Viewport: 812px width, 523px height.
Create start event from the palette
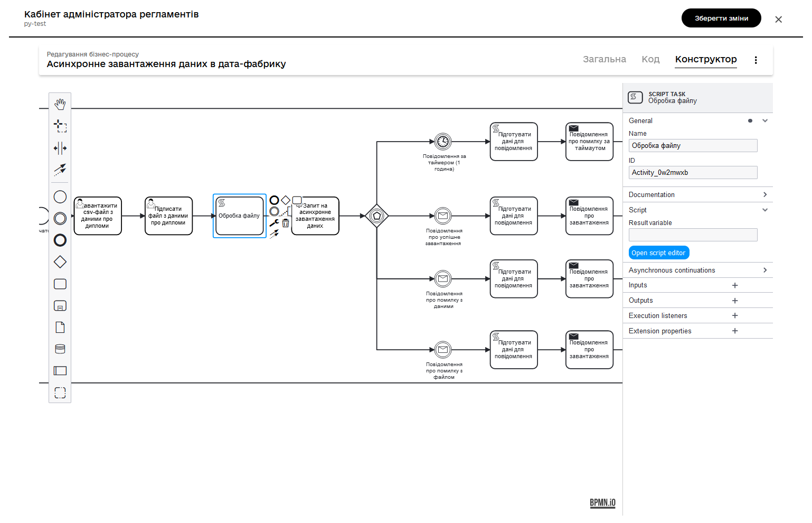[x=60, y=197]
